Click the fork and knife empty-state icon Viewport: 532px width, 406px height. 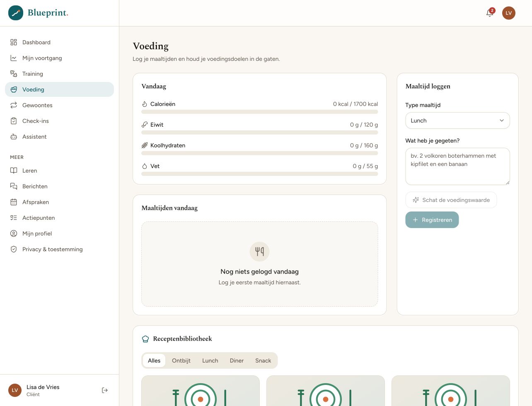(259, 251)
